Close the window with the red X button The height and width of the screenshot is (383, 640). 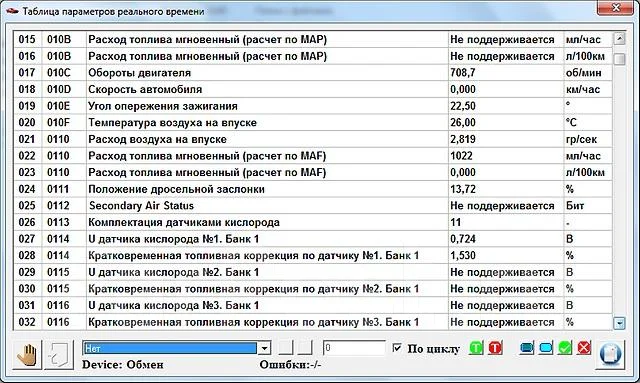[615, 8]
